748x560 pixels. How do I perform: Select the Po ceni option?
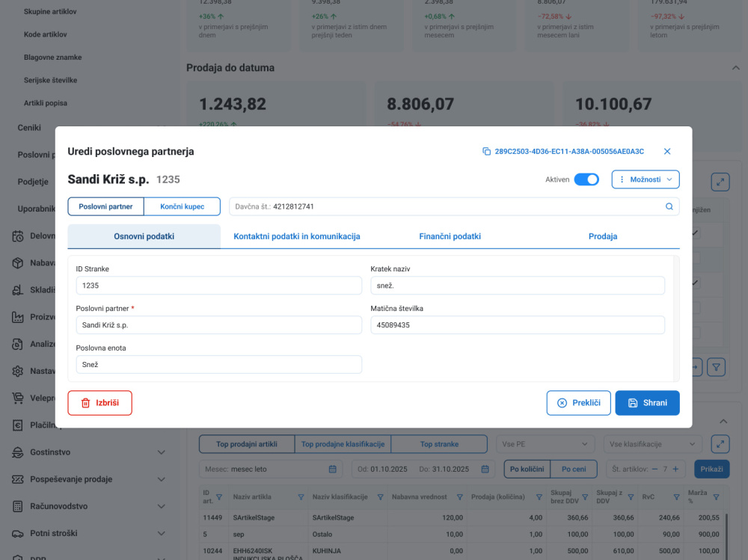click(x=574, y=469)
